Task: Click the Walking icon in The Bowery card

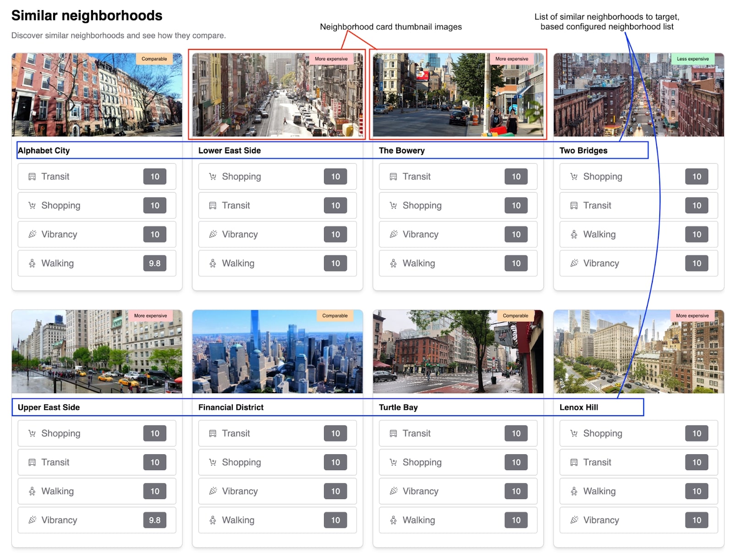Action: (393, 263)
